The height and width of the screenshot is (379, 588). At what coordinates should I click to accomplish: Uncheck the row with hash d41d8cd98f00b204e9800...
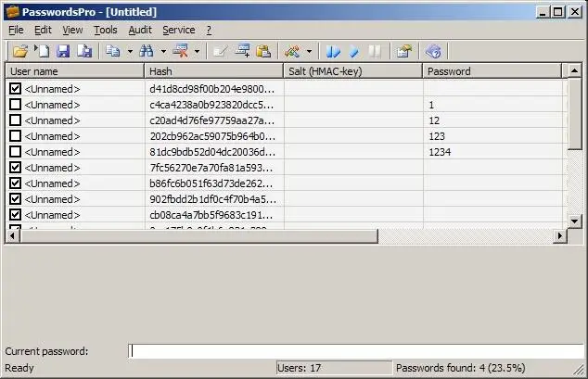15,89
